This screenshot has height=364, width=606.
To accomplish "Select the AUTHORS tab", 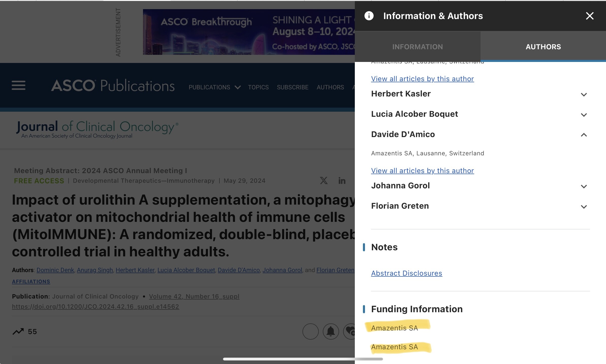I will (543, 47).
